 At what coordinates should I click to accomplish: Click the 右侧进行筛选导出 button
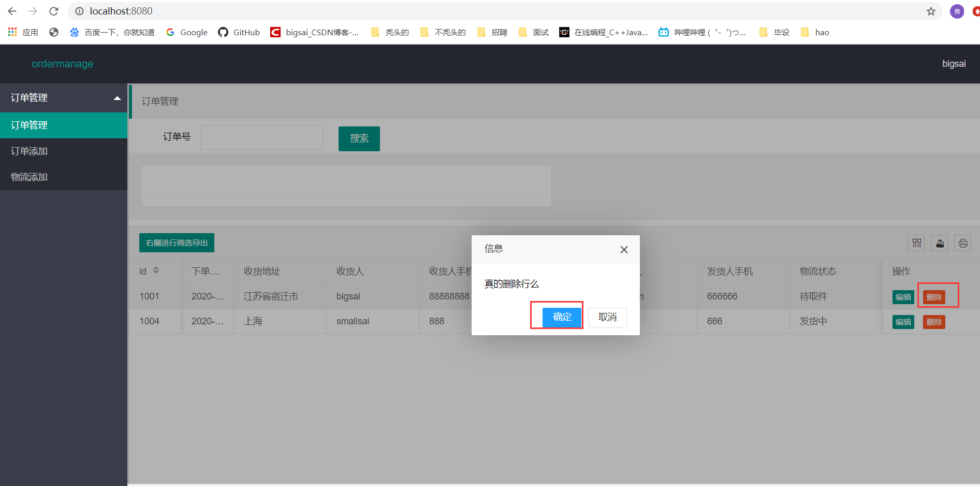pos(176,242)
